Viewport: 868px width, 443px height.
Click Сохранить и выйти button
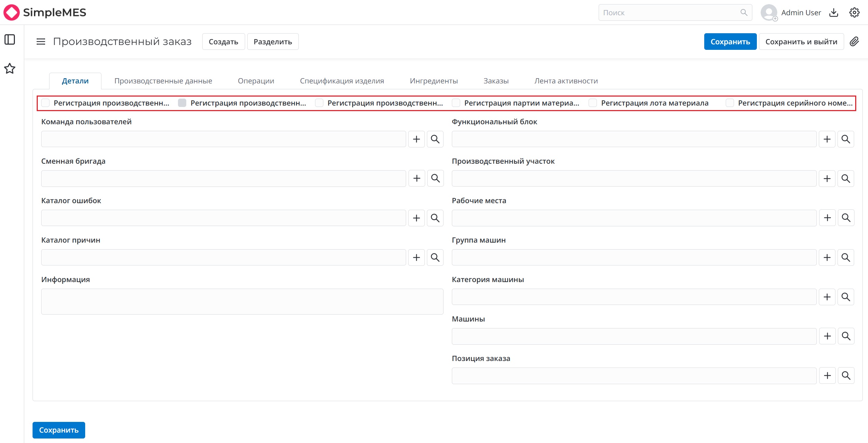(801, 42)
